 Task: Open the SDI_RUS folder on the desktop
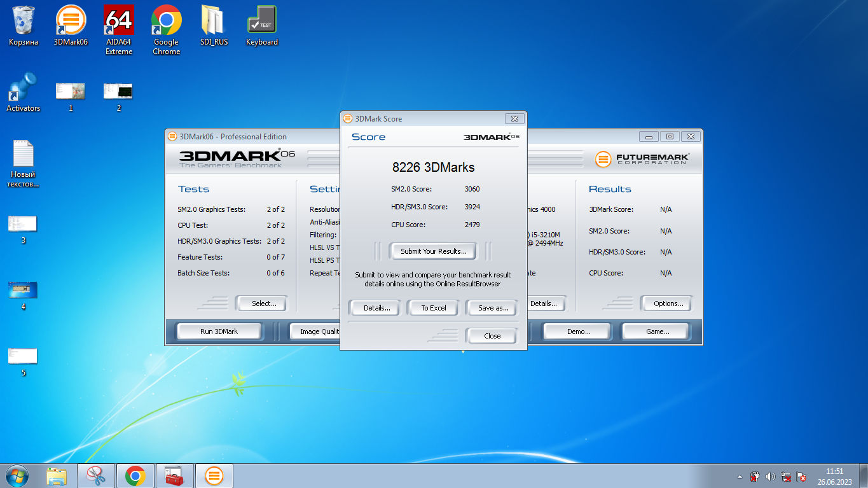[214, 26]
